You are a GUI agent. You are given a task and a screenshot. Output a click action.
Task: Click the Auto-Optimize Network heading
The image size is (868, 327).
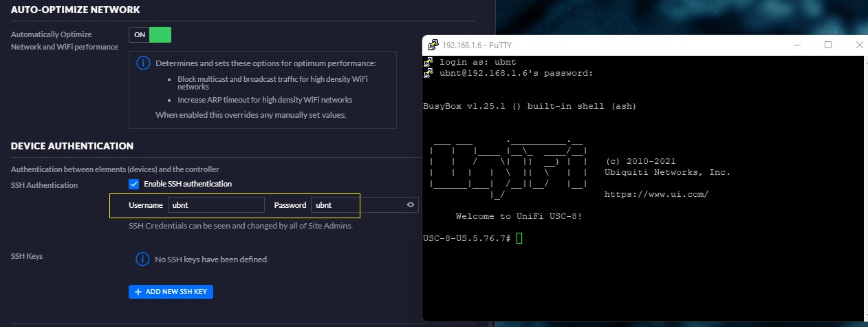[x=76, y=10]
